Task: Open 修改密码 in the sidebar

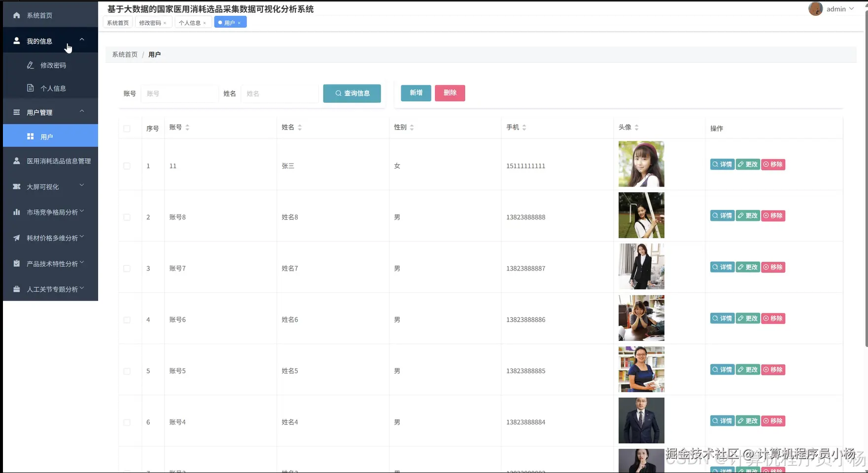Action: point(51,65)
